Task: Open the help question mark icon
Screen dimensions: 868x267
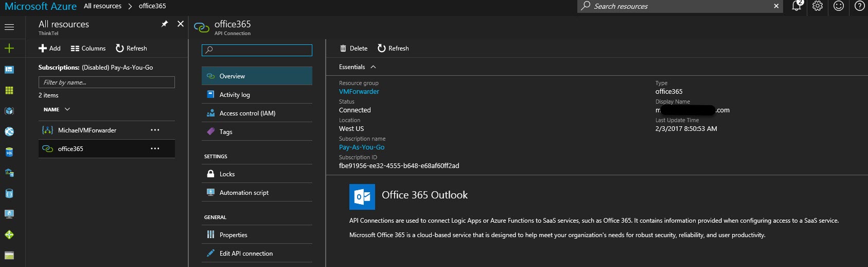Action: click(x=859, y=6)
